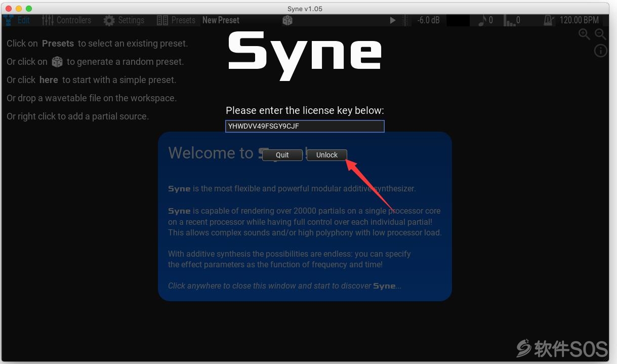Click the Unlock button

(x=326, y=155)
